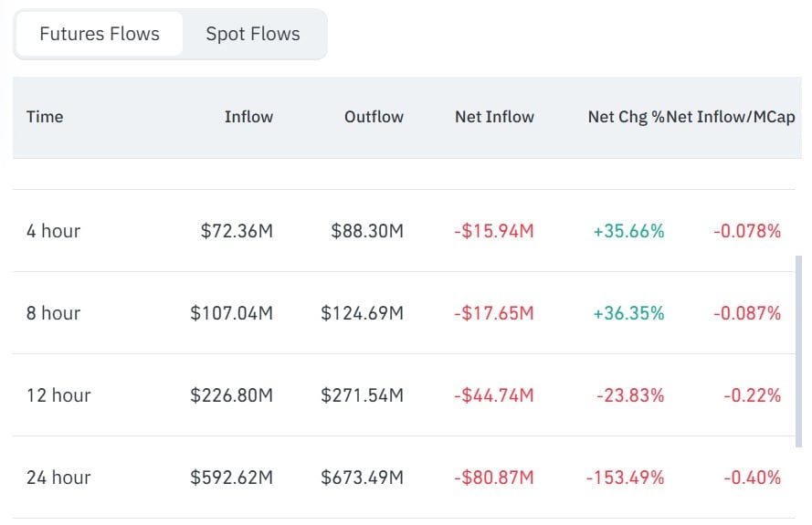The image size is (812, 525).
Task: Click the -$80.87M net inflow value
Action: coord(494,478)
